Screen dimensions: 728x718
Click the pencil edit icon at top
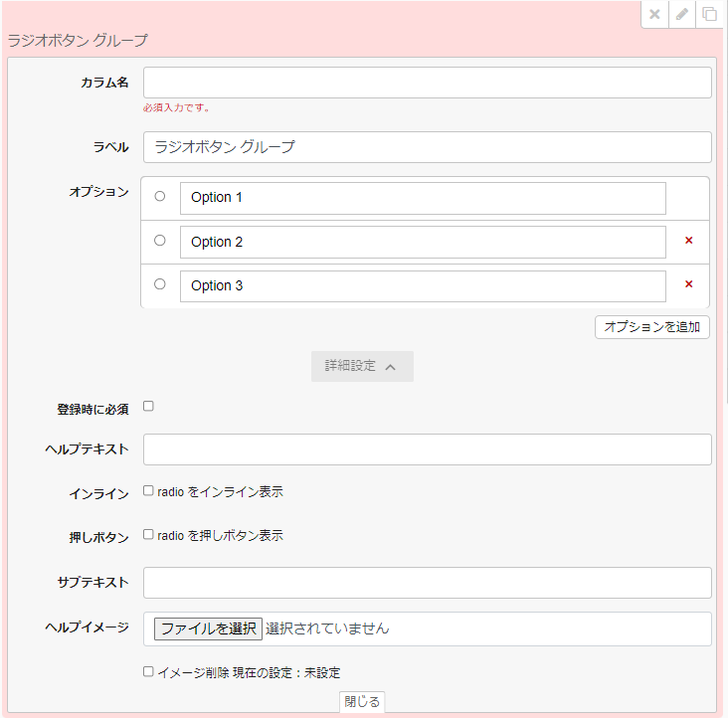681,14
